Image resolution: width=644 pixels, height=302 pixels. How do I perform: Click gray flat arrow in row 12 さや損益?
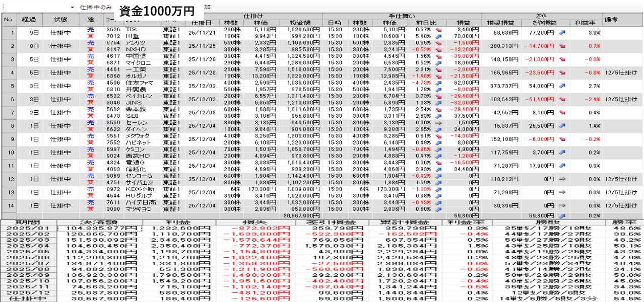(x=562, y=179)
